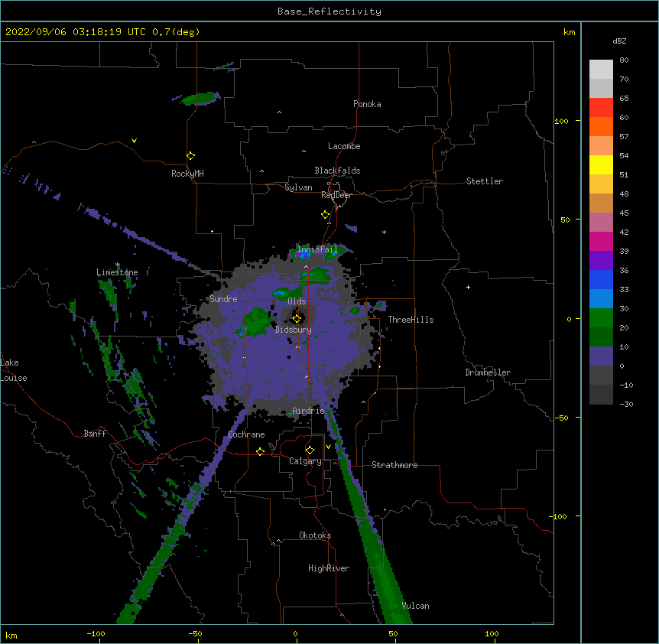659x644 pixels.
Task: Click the white asterisk marker above Limestone
Action: click(118, 265)
